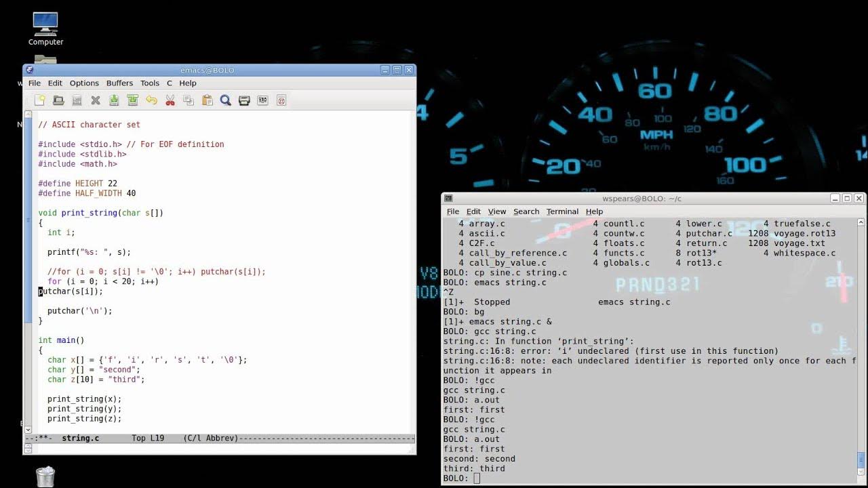Click the Emacs vertical scrollbar thumb
The height and width of the screenshot is (488, 868).
pos(28,220)
